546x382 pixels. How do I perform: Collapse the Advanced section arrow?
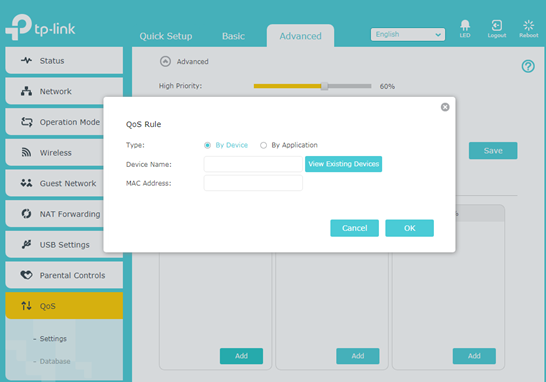point(165,61)
